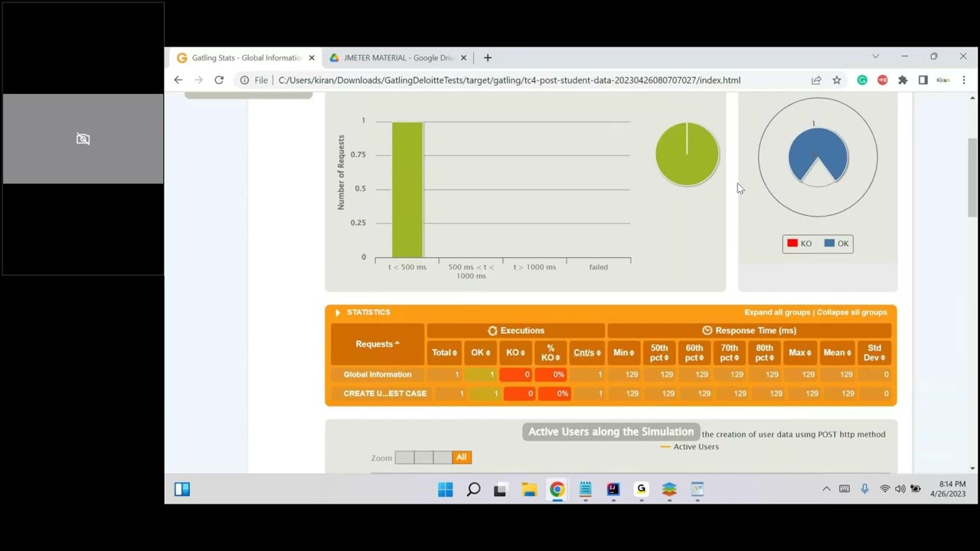Open Windows Start menu
The width and height of the screenshot is (980, 551).
[x=446, y=489]
